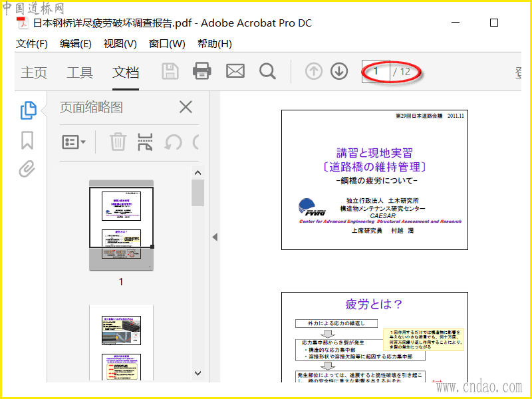Open the thumbnails options dropdown
This screenshot has width=532, height=399.
(74, 142)
